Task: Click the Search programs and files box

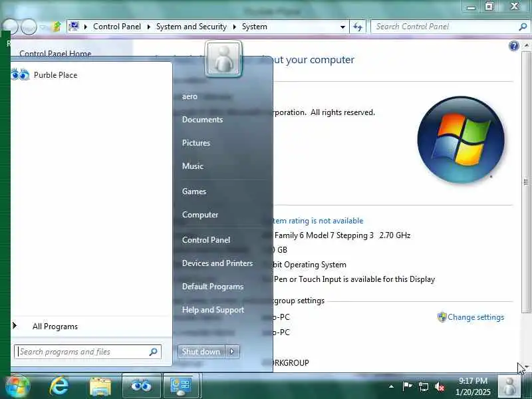Action: (88, 352)
